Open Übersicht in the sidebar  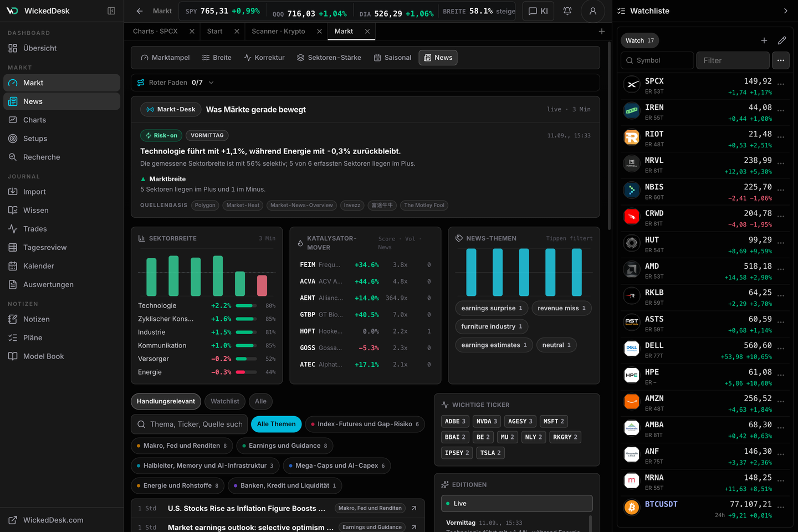click(x=62, y=48)
